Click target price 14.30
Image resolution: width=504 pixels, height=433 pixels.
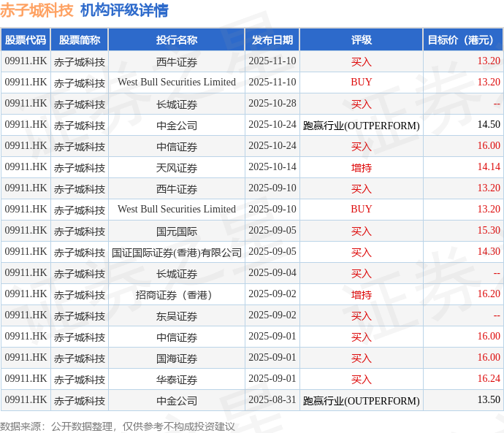coord(489,251)
